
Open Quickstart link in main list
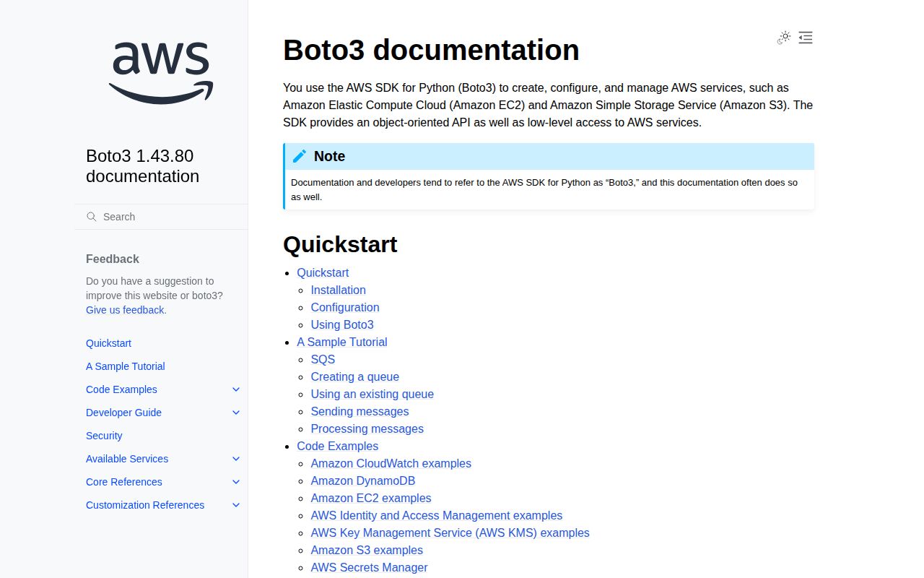coord(323,272)
